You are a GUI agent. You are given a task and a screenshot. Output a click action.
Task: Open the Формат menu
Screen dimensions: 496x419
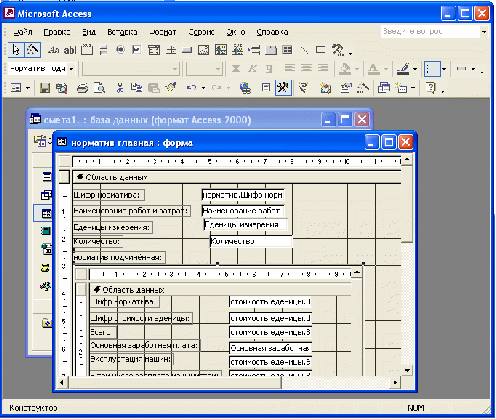click(163, 32)
